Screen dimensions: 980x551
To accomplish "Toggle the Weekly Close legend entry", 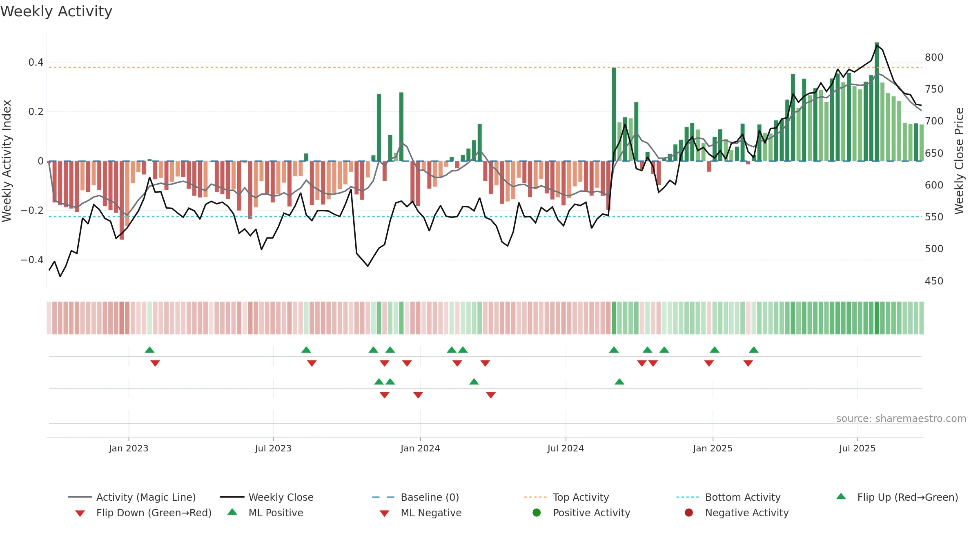I will (x=267, y=497).
